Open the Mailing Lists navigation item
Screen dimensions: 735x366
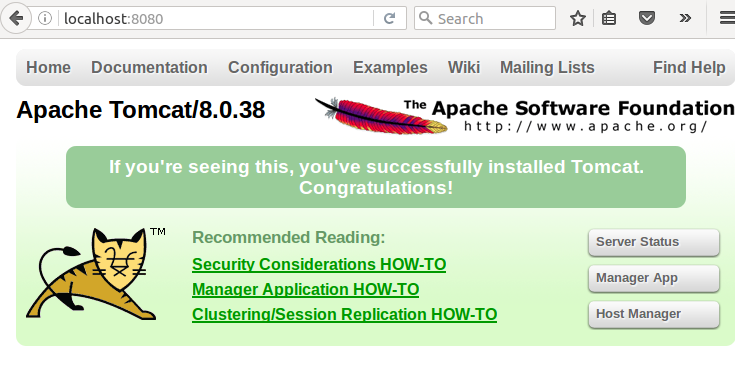coord(547,67)
